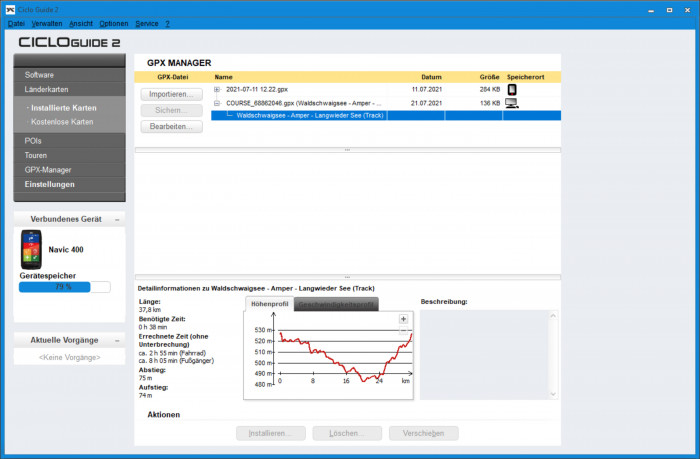Click the Gerätespeicher usage bar

[64, 287]
